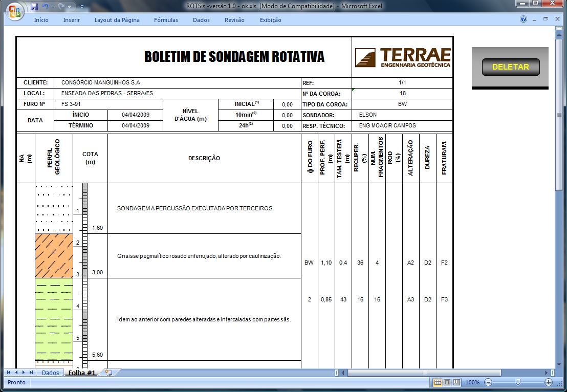Go to last sheet with navigation arrow
567x392 pixels.
(x=31, y=373)
